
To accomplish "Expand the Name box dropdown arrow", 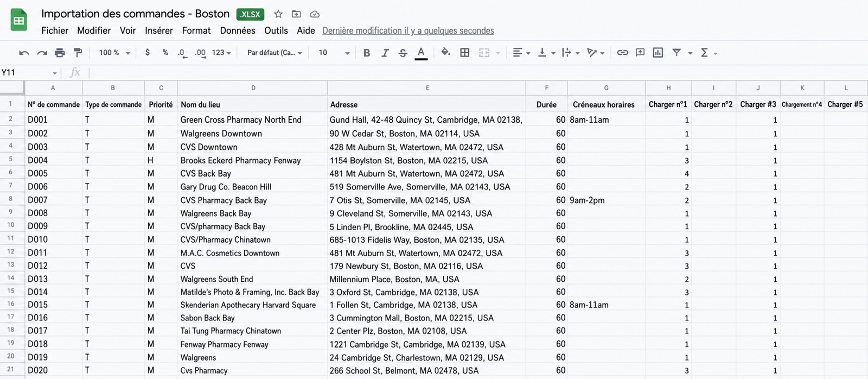I will coord(55,73).
